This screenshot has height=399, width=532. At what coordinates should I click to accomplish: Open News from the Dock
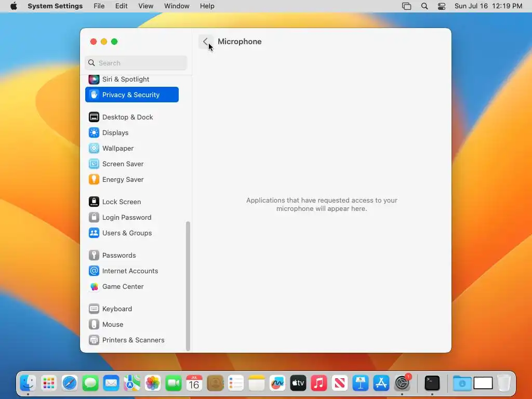pos(340,383)
